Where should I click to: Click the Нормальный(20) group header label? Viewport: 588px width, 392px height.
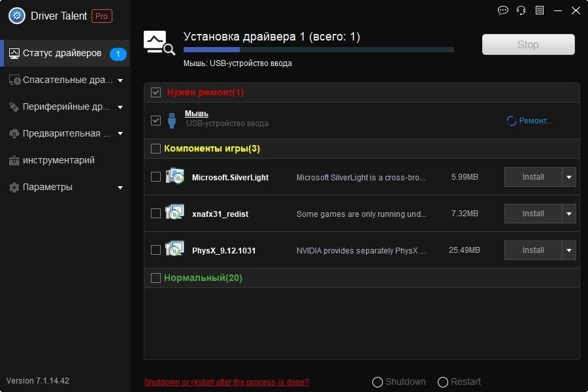point(203,278)
